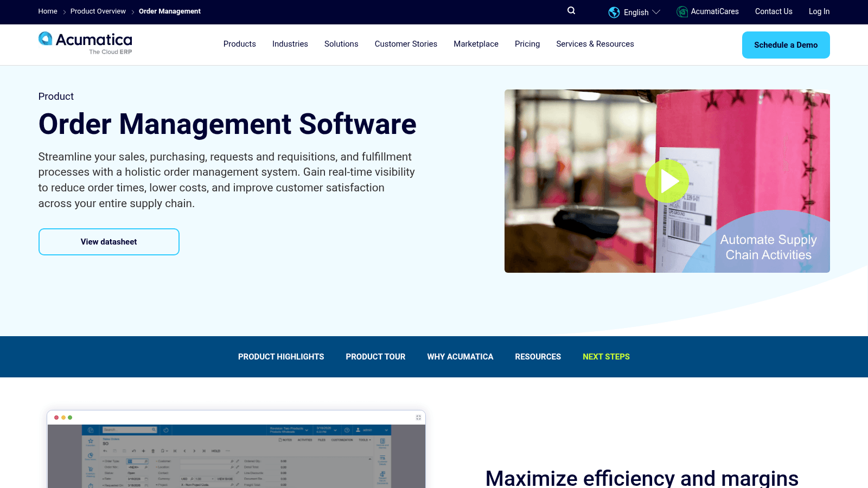Jump to the Product Tour section
The width and height of the screenshot is (868, 488).
point(375,357)
